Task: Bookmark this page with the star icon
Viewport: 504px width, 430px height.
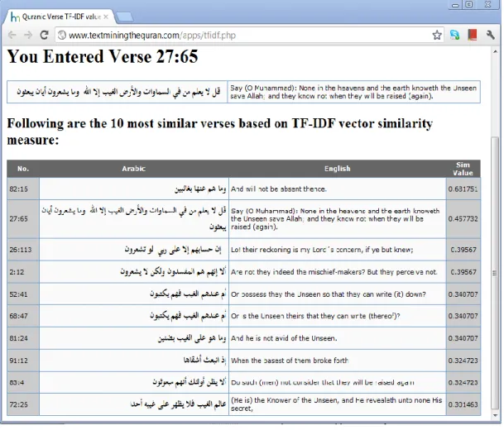Action: click(x=439, y=35)
